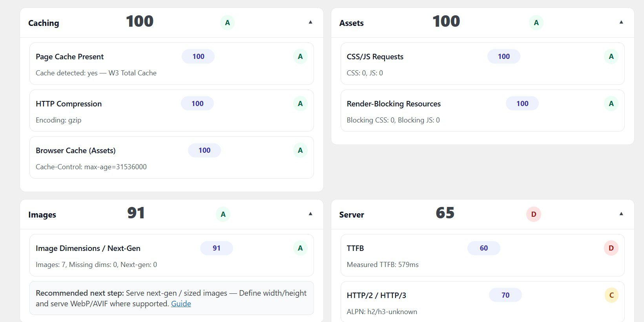644x322 pixels.
Task: Click the 'CSS: 0, JS: 0' detail
Action: pos(365,73)
